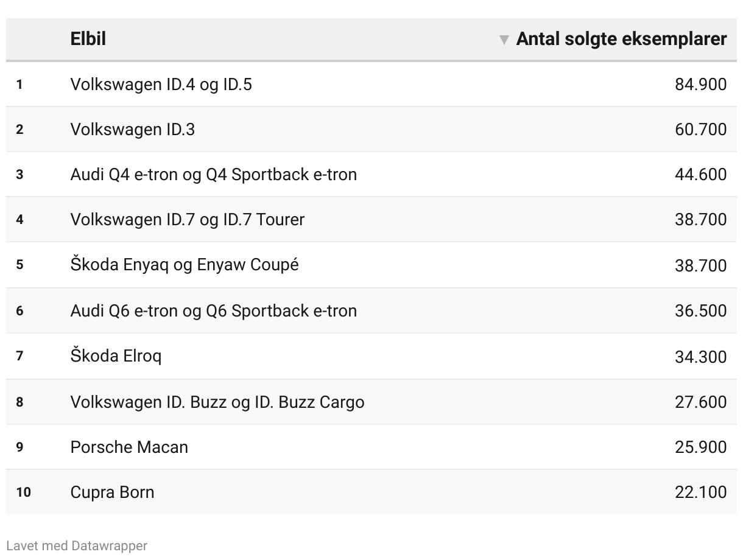Click the 84.900 sales figure

point(701,84)
